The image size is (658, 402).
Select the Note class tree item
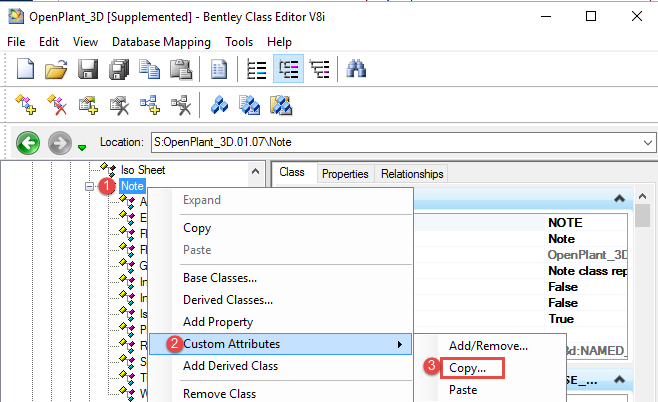coord(132,186)
